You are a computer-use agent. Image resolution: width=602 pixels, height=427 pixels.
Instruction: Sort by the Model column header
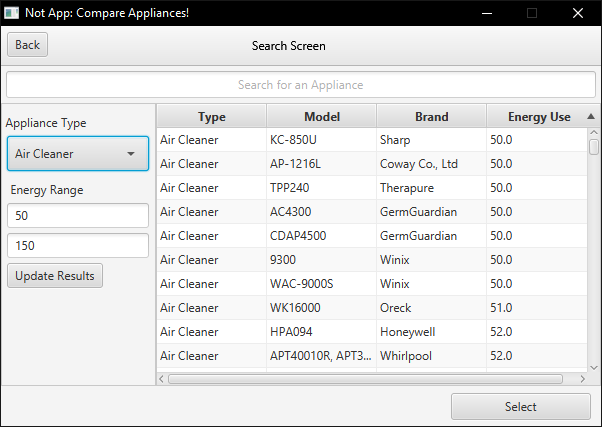click(322, 116)
